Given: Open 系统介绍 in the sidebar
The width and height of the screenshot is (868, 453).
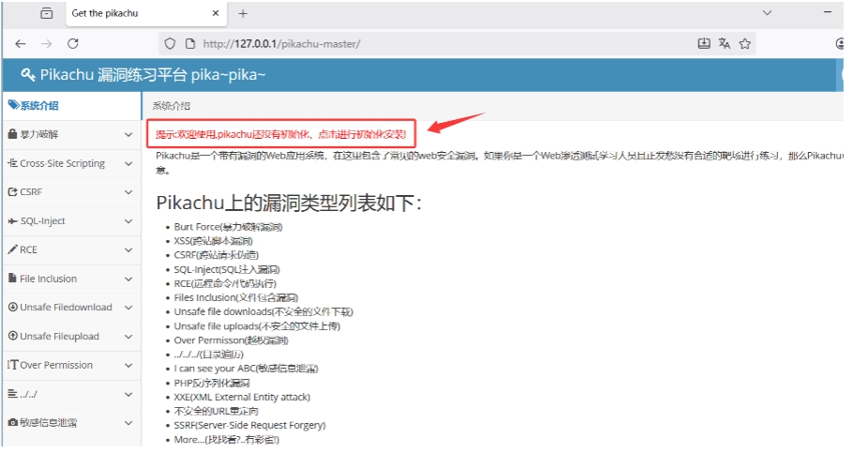Looking at the screenshot, I should [72, 105].
